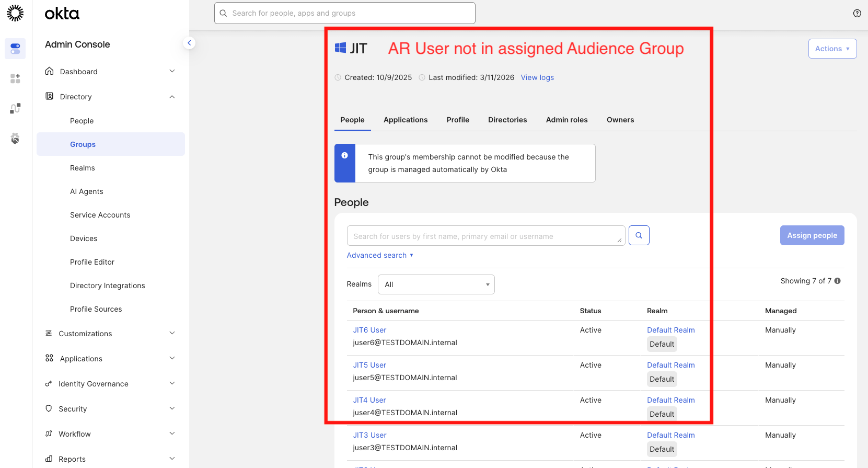Click the Okta sunburst logo icon
Screen dimensions: 868x468
(x=15, y=13)
